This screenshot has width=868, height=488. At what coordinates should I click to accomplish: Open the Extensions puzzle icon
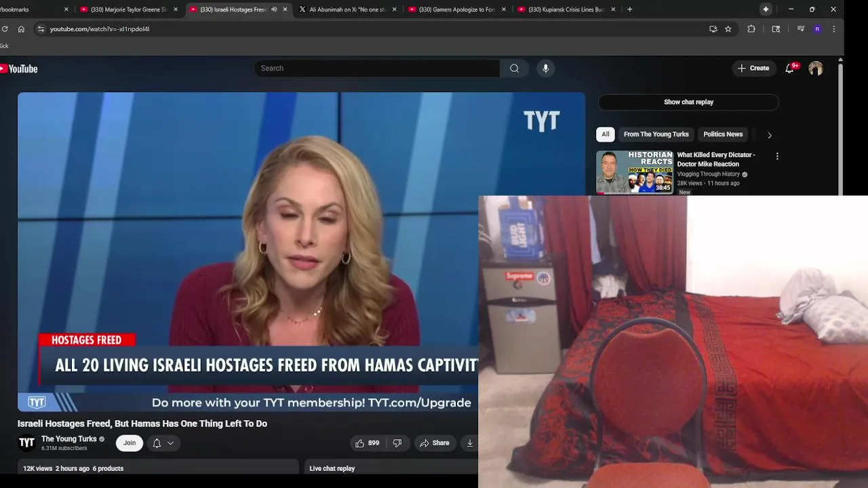click(751, 29)
